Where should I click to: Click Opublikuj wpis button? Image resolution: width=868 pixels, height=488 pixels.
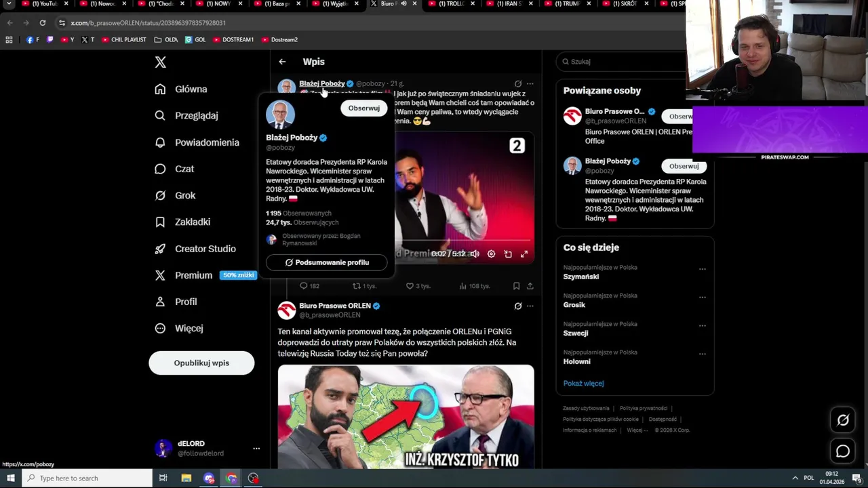[x=201, y=363]
